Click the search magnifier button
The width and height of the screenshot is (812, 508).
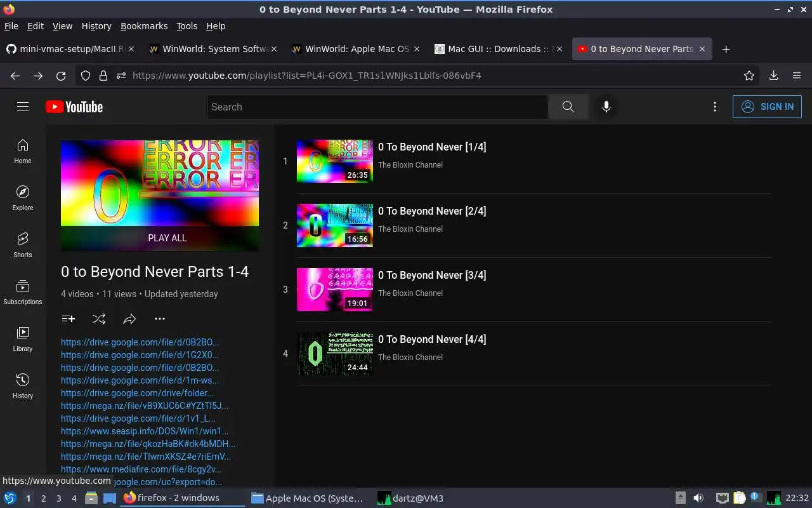click(x=568, y=107)
